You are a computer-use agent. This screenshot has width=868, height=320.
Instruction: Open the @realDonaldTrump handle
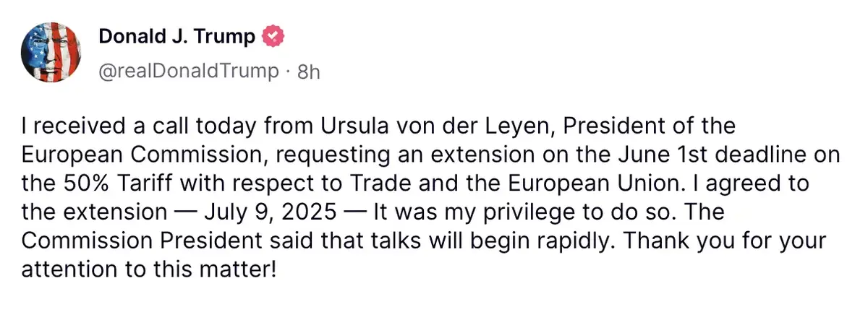(188, 71)
